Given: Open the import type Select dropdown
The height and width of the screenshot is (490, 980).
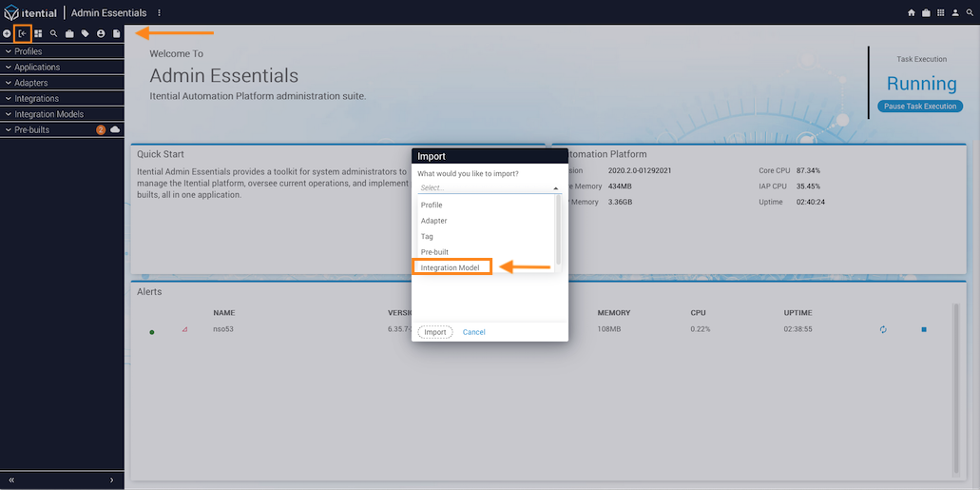Looking at the screenshot, I should tap(490, 187).
